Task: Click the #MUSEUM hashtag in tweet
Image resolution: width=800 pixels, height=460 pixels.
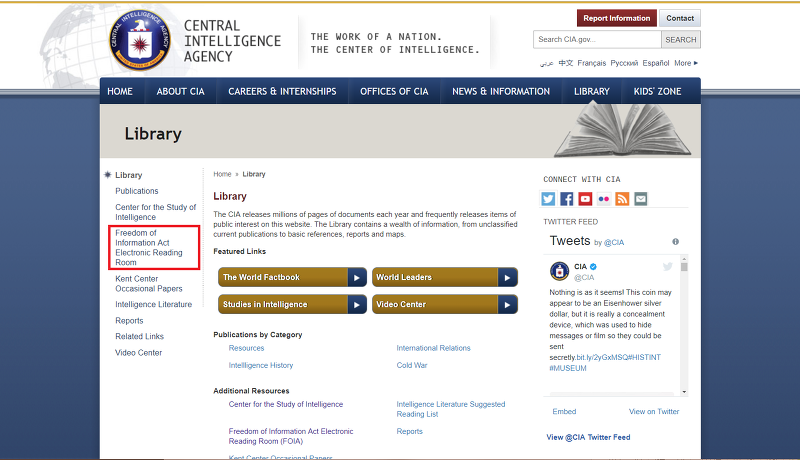Action: click(x=568, y=368)
